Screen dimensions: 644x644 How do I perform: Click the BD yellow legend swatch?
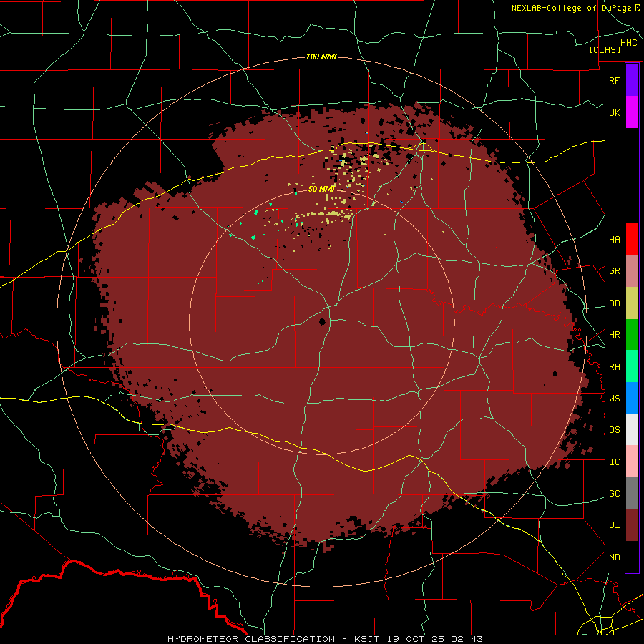point(632,303)
